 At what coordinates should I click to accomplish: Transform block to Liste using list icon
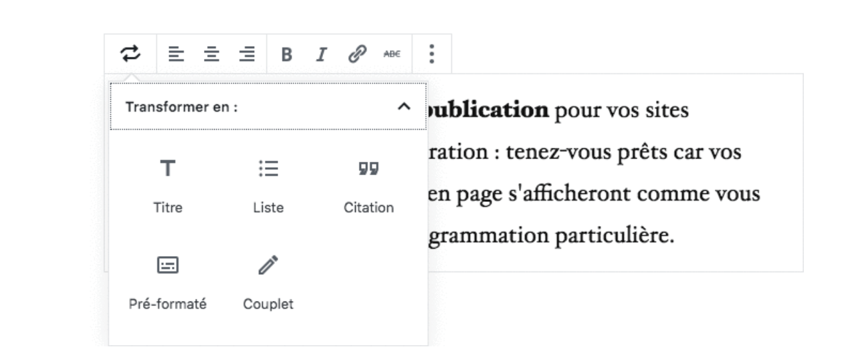point(268,168)
